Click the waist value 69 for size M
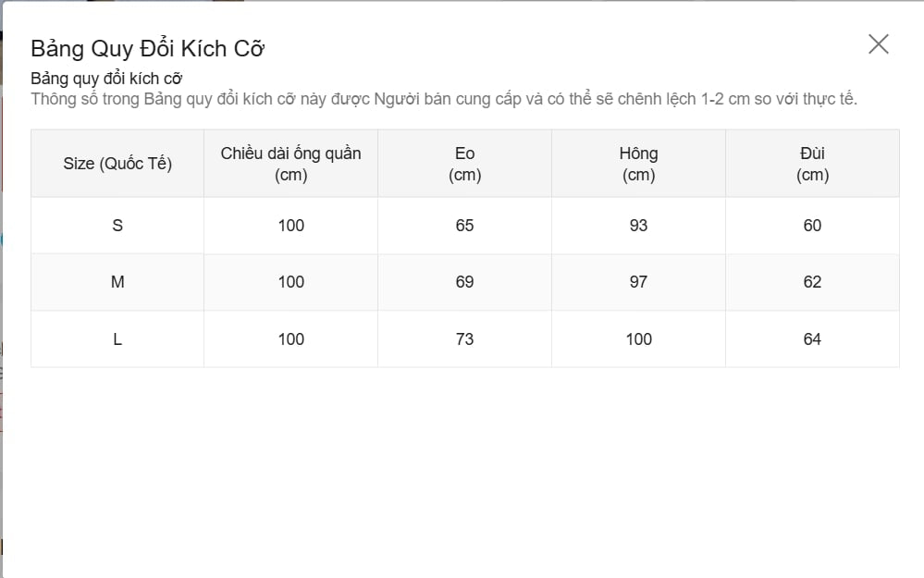 [464, 282]
